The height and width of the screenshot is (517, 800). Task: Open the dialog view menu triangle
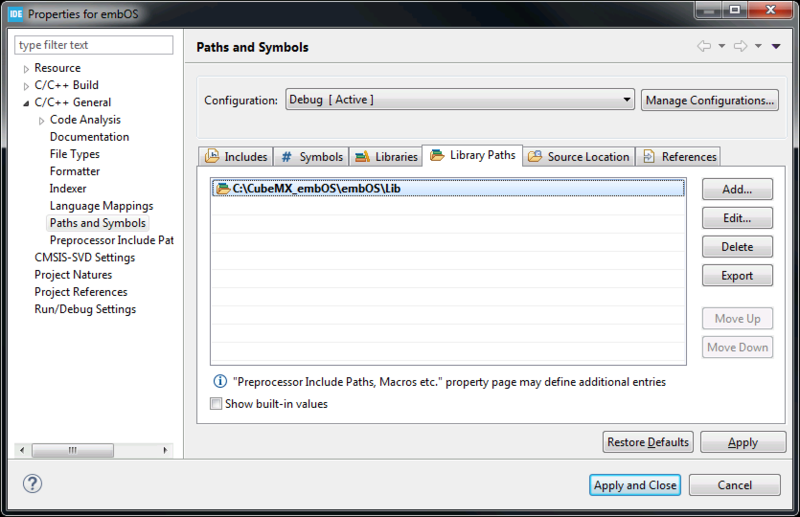click(x=776, y=47)
